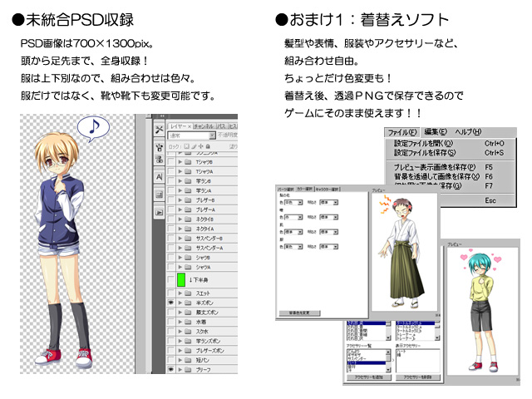532x399 pixels.
Task: Expand the 学ランズボン layer group
Action: (180, 341)
